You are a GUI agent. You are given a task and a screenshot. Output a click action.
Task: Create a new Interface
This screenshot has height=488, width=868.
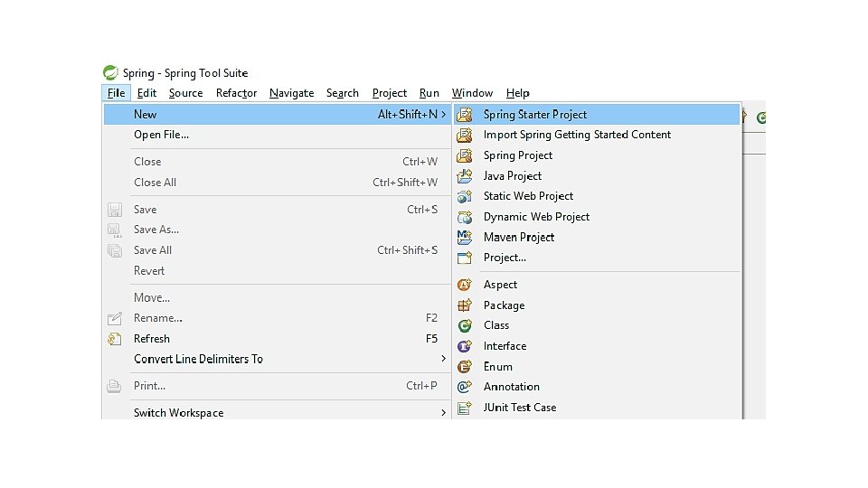tap(597, 346)
